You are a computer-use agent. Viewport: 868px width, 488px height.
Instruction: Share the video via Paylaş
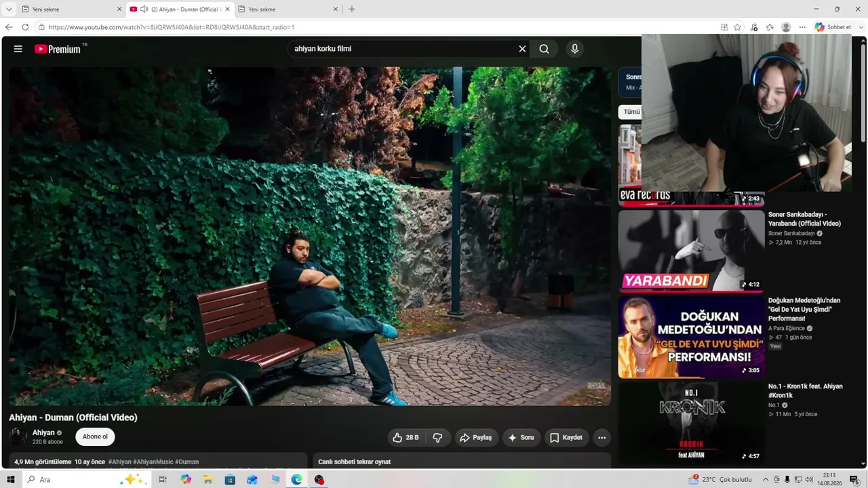[476, 438]
